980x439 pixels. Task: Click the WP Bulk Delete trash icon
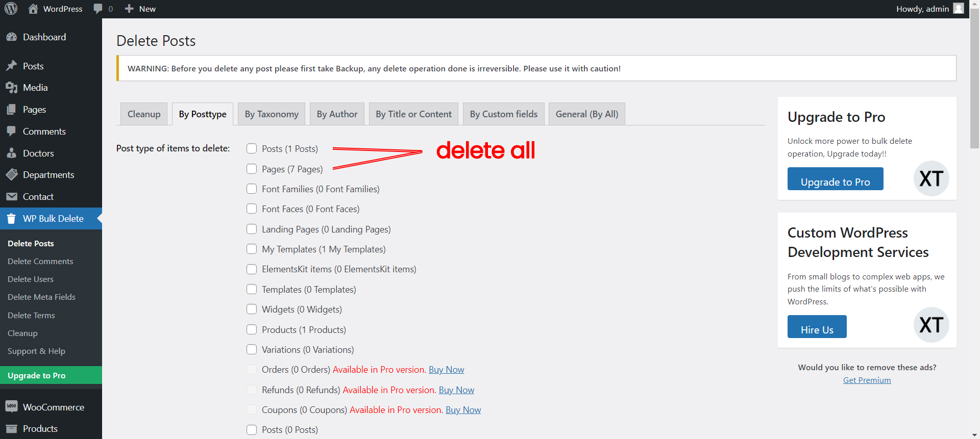[11, 219]
